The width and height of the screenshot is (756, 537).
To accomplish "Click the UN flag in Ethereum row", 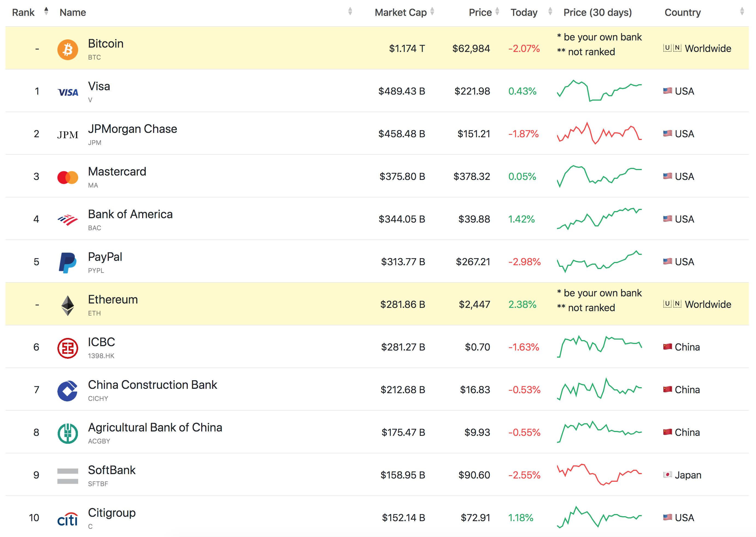I will (672, 304).
